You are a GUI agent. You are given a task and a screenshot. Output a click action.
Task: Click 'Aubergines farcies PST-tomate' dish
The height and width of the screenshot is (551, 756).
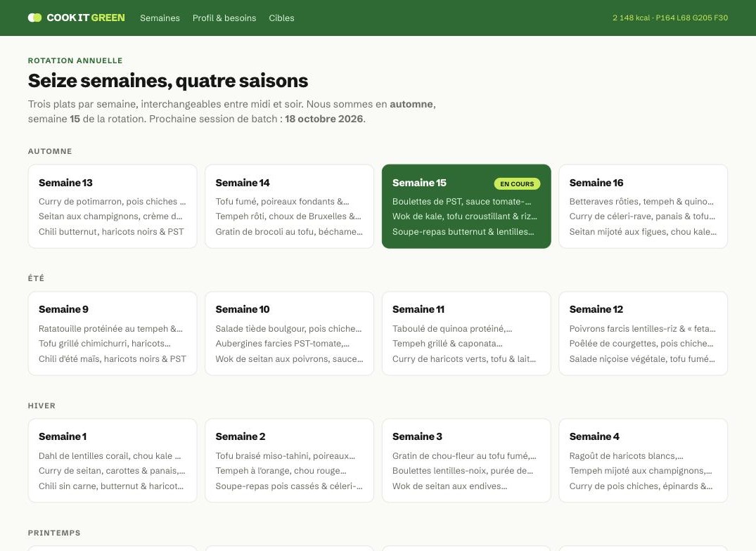click(x=283, y=344)
